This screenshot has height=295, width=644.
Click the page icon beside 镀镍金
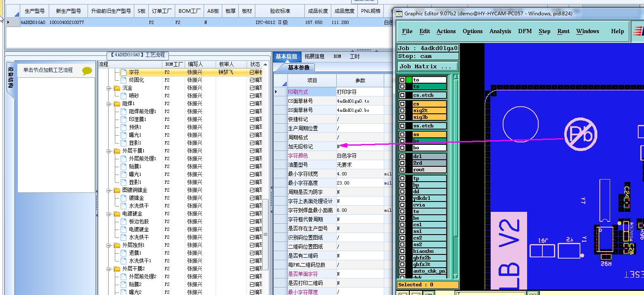[x=124, y=198]
